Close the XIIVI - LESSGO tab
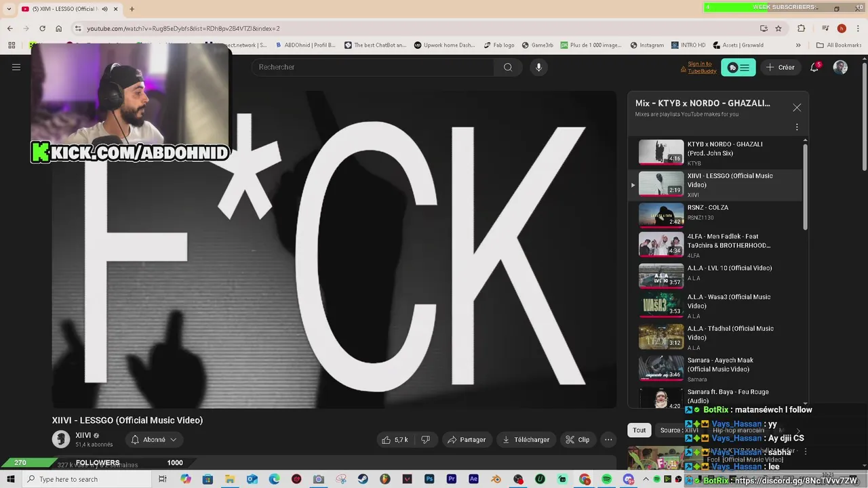Viewport: 868px width, 488px height. coord(116,9)
